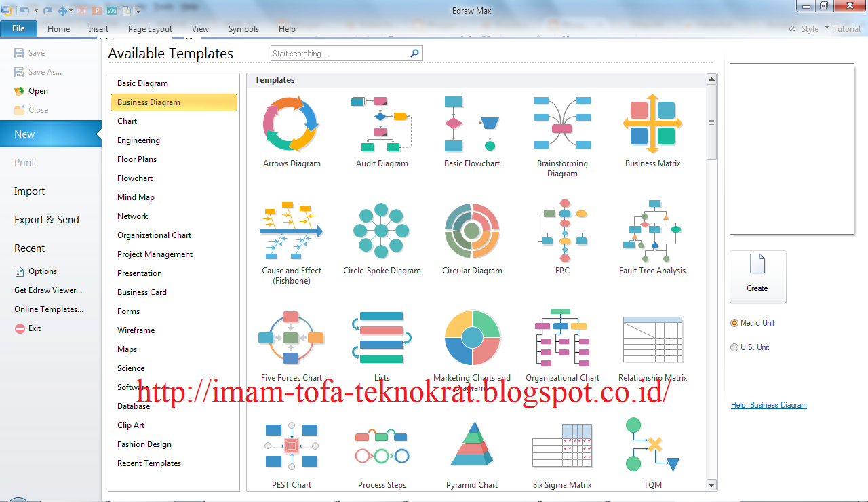Select the Five Forces Chart icon
Image resolution: width=868 pixels, height=502 pixels.
tap(292, 337)
